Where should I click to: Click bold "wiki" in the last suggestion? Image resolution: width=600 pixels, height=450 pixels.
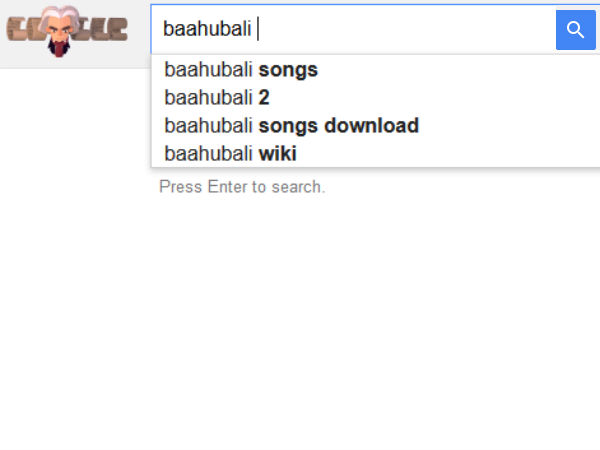pyautogui.click(x=277, y=154)
